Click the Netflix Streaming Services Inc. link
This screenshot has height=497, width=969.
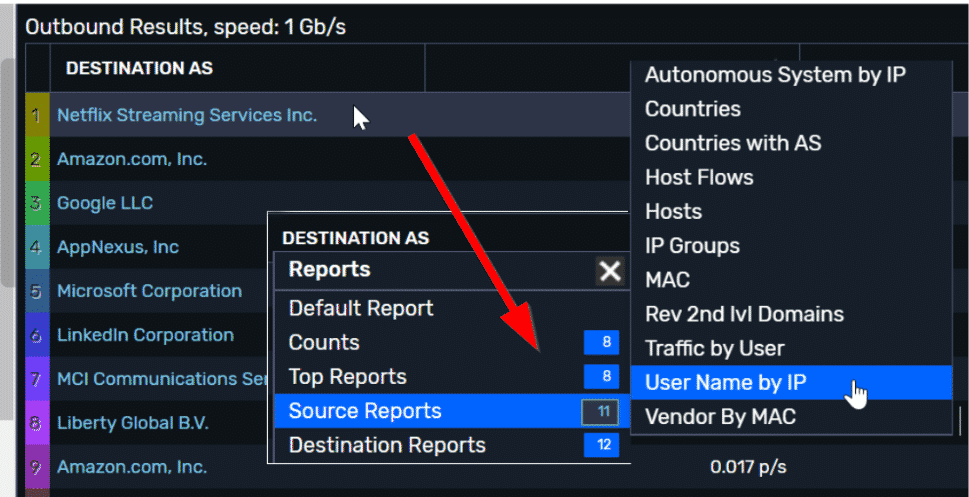pos(187,115)
